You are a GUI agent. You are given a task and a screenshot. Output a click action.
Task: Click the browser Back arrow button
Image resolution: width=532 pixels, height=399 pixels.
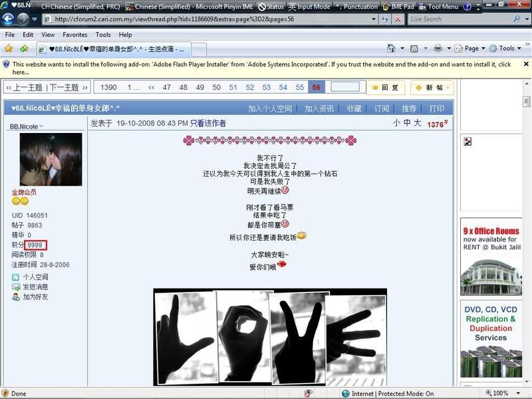click(8, 19)
